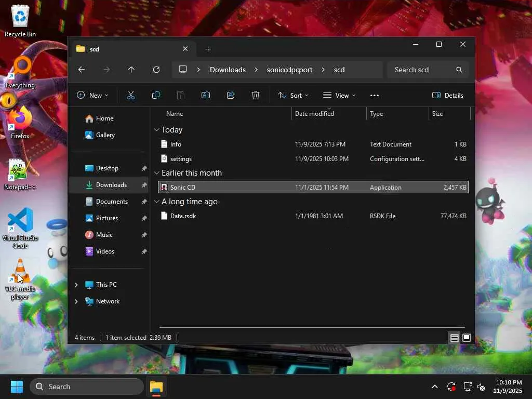Navigate to soniccdpcport breadcrumb
Image resolution: width=532 pixels, height=399 pixels.
click(x=289, y=70)
